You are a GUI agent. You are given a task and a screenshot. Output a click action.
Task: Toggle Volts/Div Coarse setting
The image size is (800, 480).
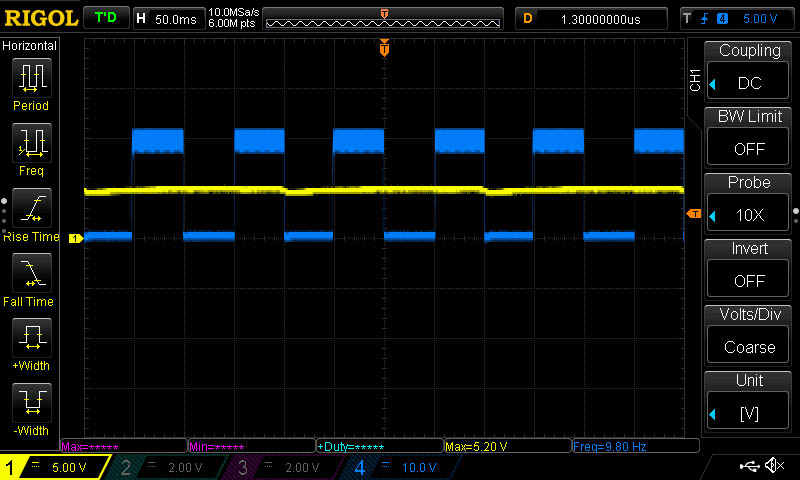pos(749,346)
